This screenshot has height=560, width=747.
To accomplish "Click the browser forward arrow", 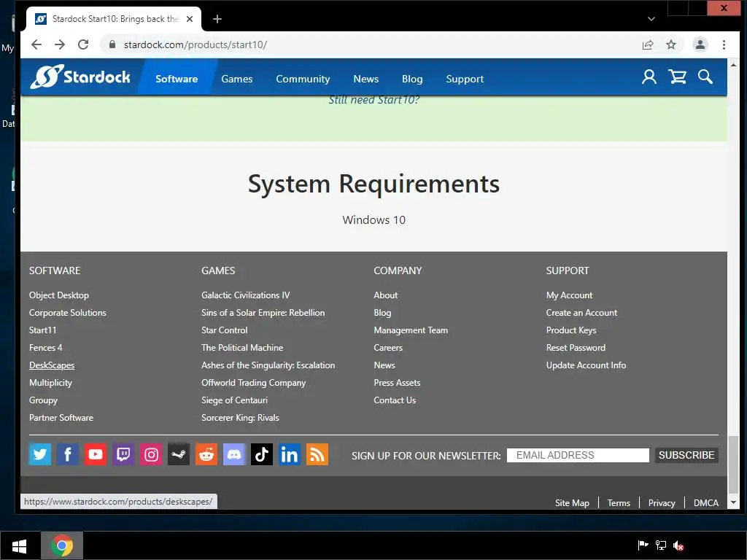I will (60, 44).
